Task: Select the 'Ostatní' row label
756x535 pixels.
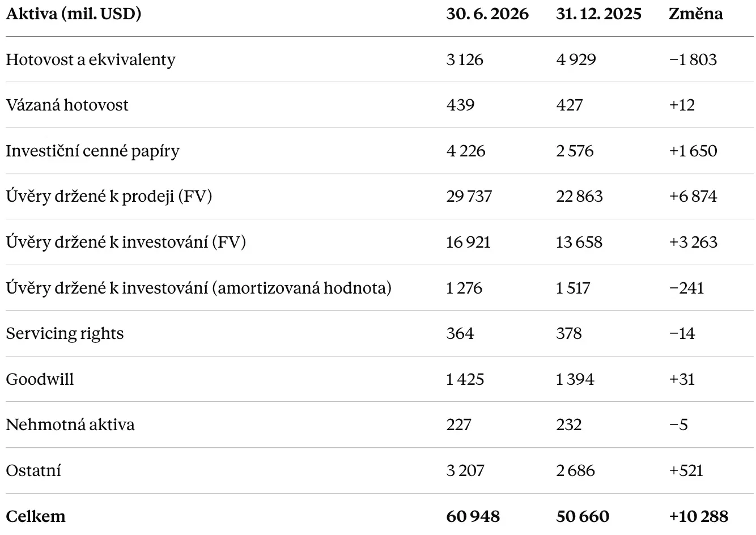Action: [x=33, y=470]
